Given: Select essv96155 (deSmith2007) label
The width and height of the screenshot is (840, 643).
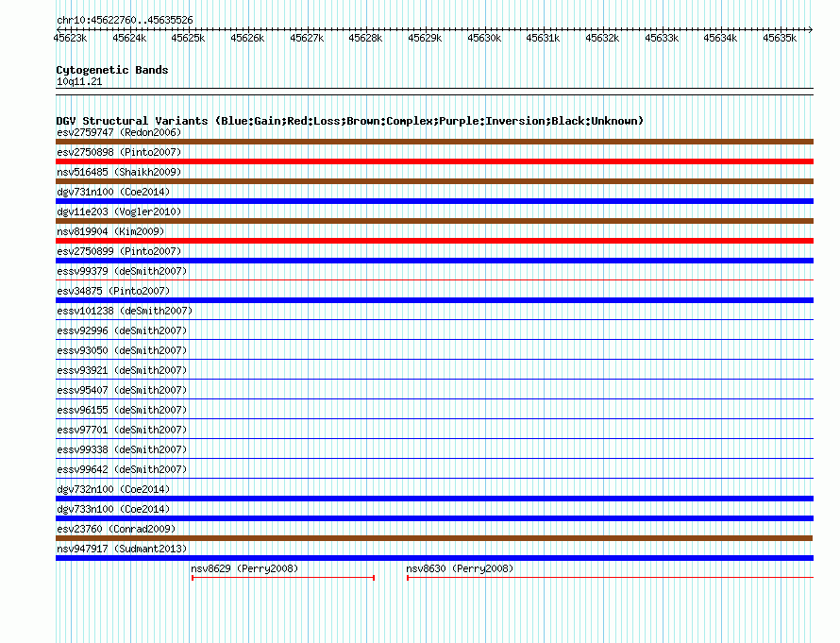Looking at the screenshot, I should (x=122, y=410).
